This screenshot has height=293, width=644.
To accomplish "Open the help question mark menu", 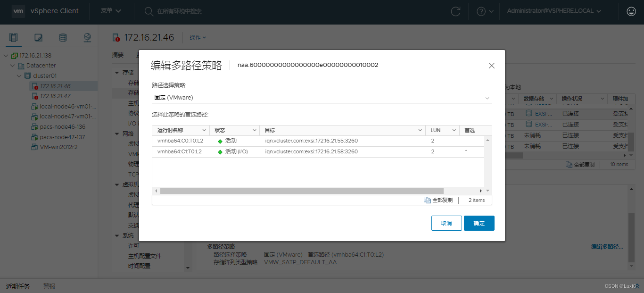I will click(x=485, y=11).
